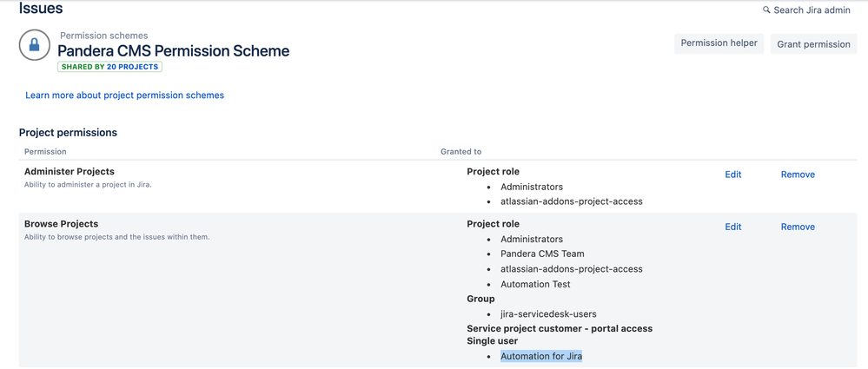Viewport: 868px width, 369px height.
Task: Select the Browse Projects permission name
Action: click(62, 224)
